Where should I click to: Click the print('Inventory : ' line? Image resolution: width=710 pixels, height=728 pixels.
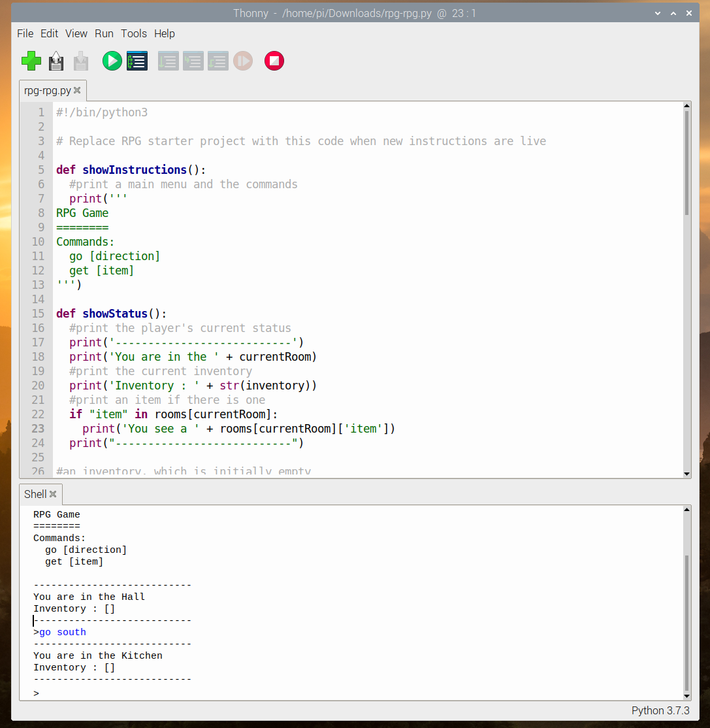tap(193, 386)
